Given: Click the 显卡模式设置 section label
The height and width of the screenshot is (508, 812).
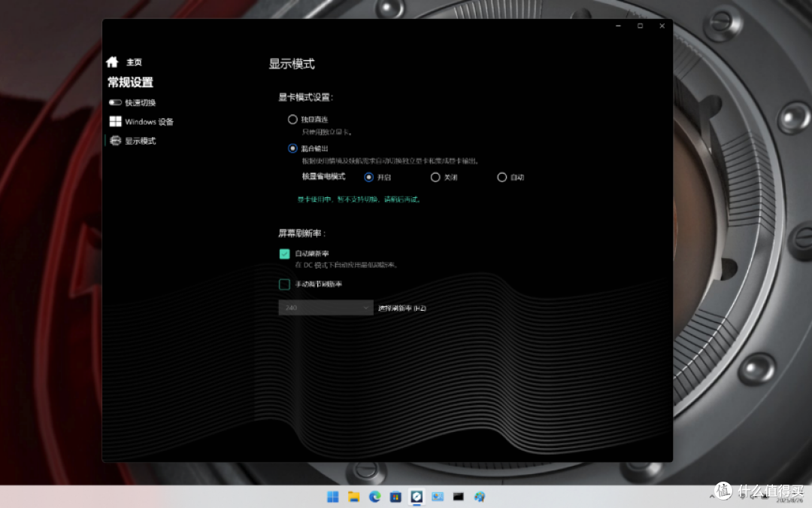Looking at the screenshot, I should click(305, 97).
